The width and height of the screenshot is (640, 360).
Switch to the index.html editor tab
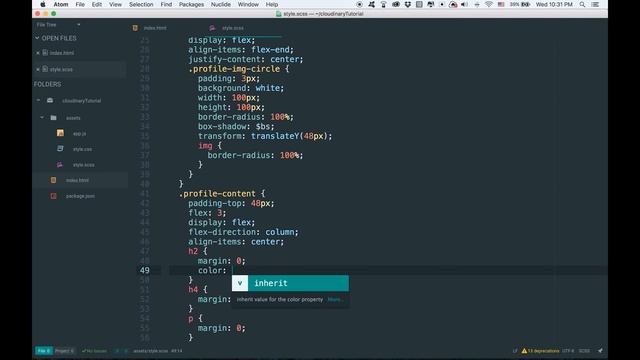[x=155, y=28]
